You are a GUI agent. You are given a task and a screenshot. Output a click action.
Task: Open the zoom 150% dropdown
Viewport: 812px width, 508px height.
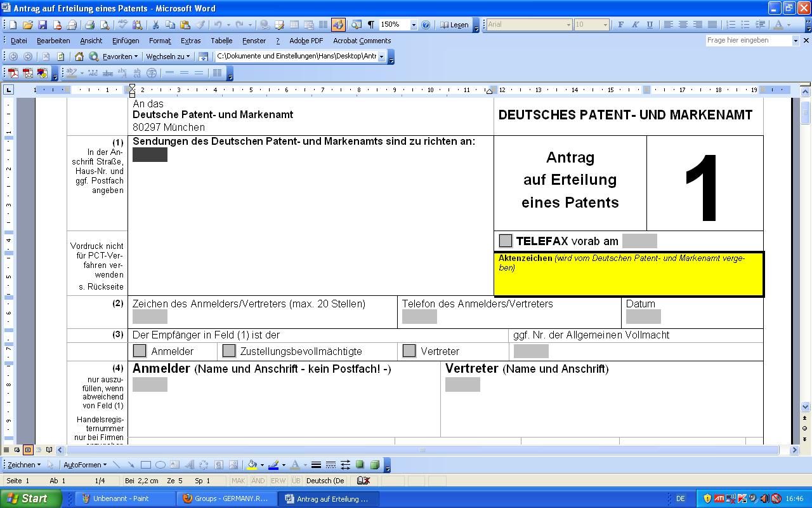(x=414, y=25)
